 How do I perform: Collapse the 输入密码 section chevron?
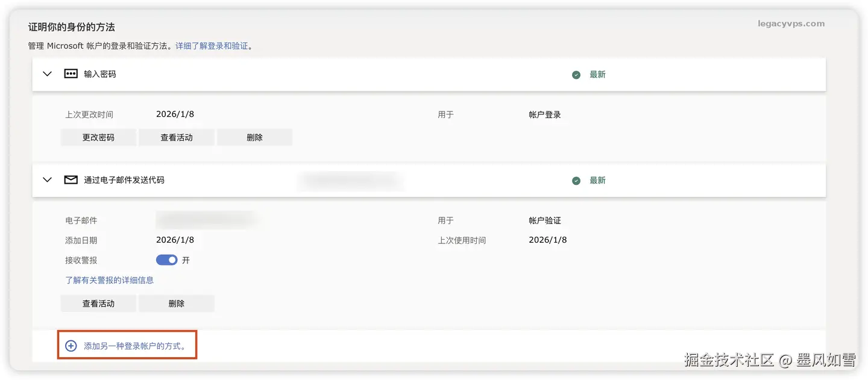coord(48,74)
